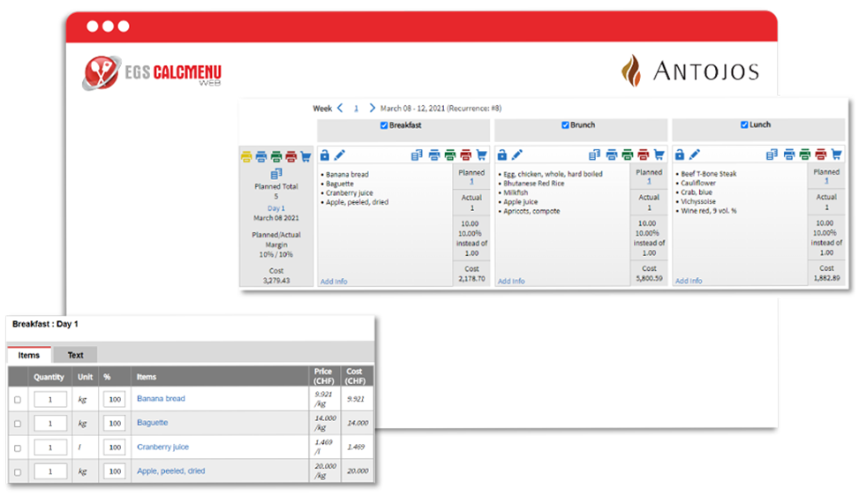Click the copy icon in Lunch panel toolbar
The height and width of the screenshot is (504, 859).
[772, 154]
